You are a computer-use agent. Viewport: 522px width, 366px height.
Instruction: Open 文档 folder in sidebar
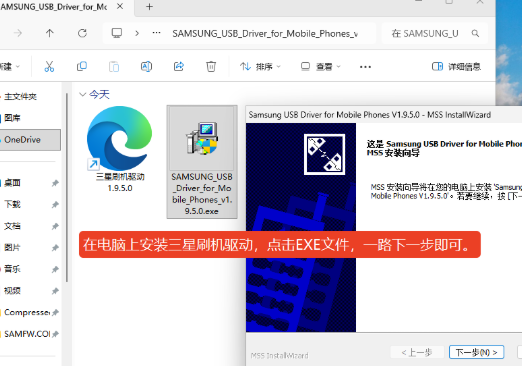12,226
